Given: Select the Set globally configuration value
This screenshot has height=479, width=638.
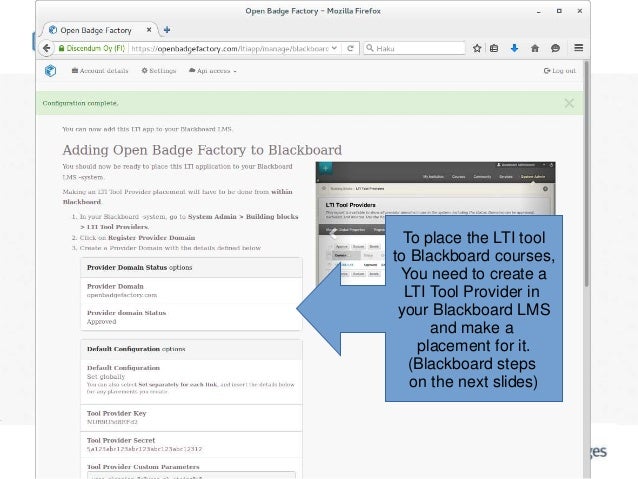Looking at the screenshot, I should [106, 376].
